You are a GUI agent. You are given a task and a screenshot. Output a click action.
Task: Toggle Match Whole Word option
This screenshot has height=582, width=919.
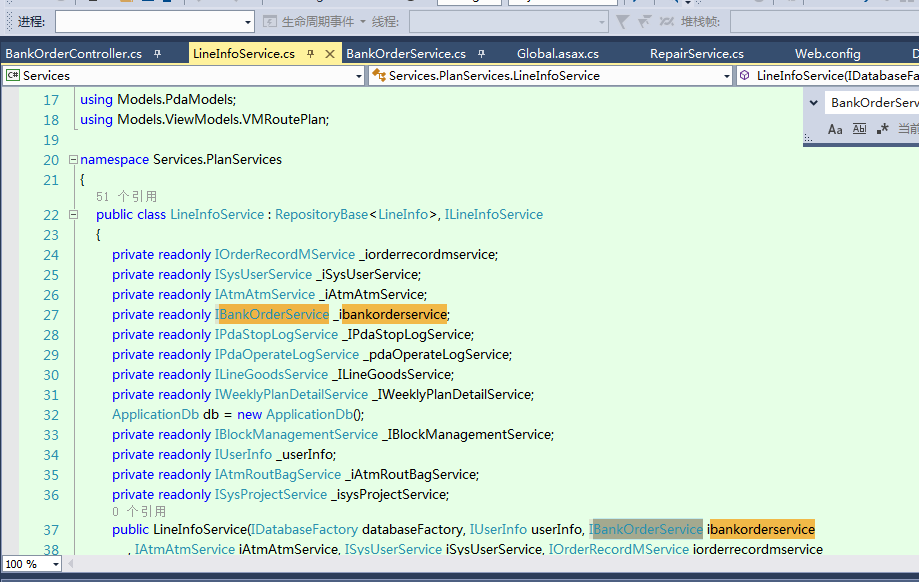pyautogui.click(x=859, y=129)
